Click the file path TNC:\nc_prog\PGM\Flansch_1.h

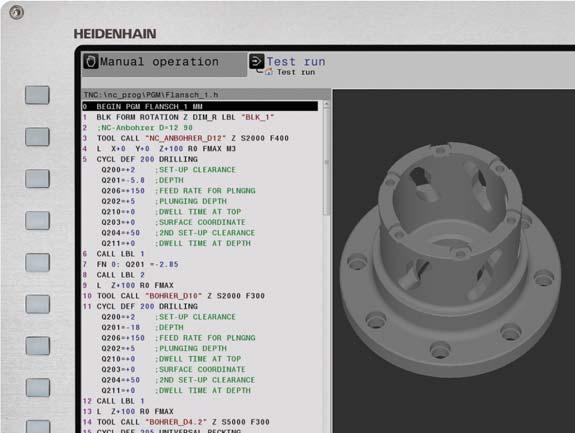(x=151, y=95)
